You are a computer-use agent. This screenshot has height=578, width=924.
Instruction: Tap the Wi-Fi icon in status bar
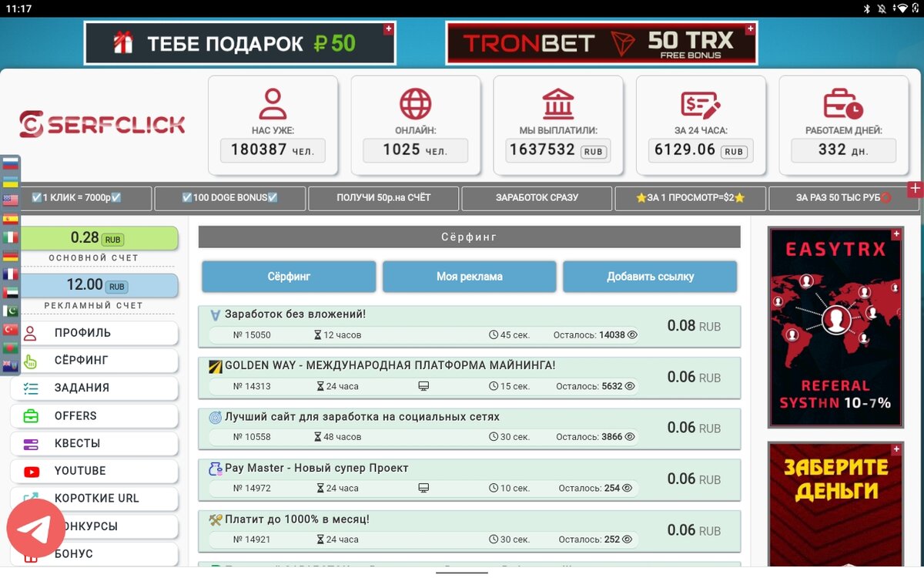901,8
